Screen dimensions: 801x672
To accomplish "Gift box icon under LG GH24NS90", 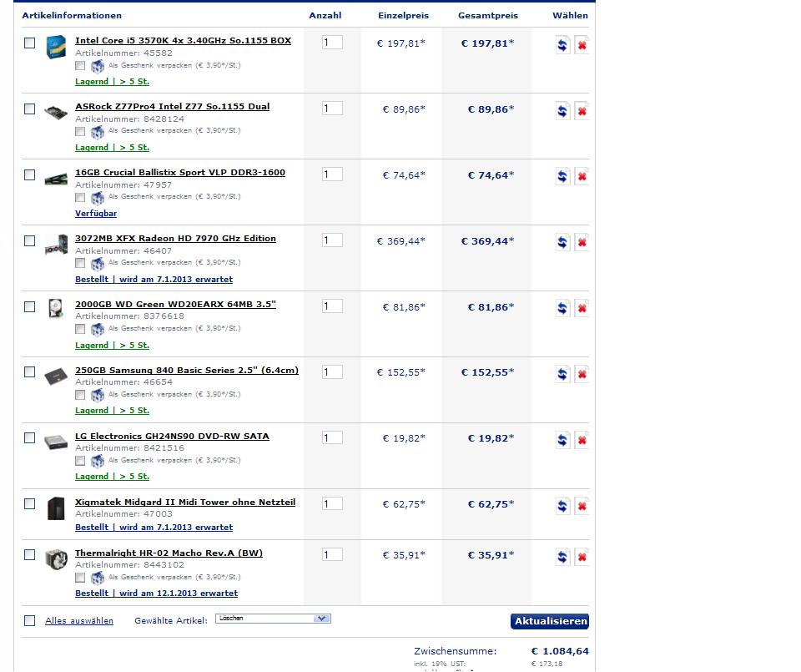I will (97, 461).
